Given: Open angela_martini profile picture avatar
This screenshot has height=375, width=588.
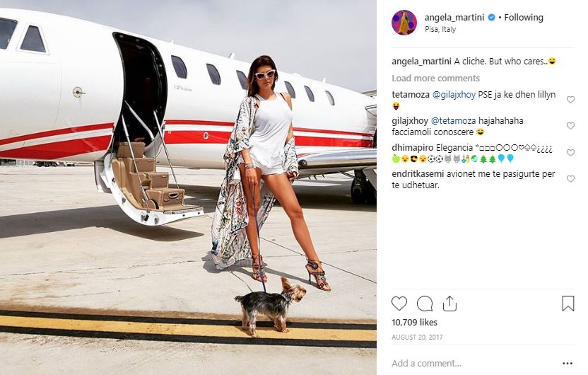Looking at the screenshot, I should pos(404,23).
